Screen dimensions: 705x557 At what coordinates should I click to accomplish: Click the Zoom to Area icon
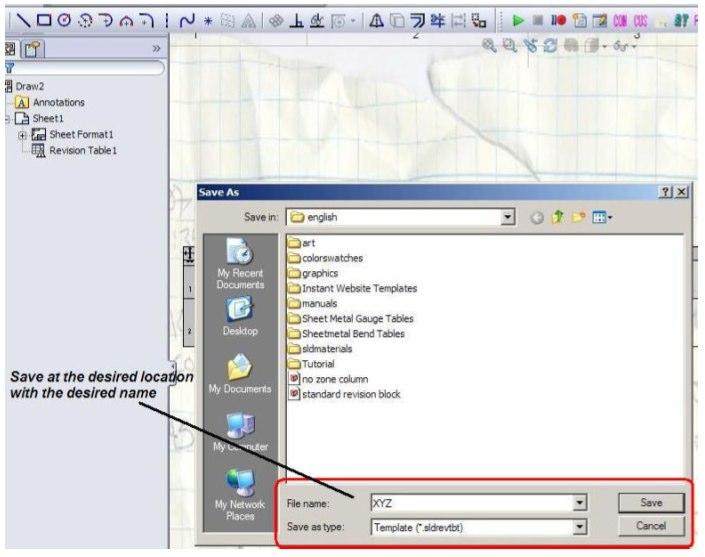509,45
